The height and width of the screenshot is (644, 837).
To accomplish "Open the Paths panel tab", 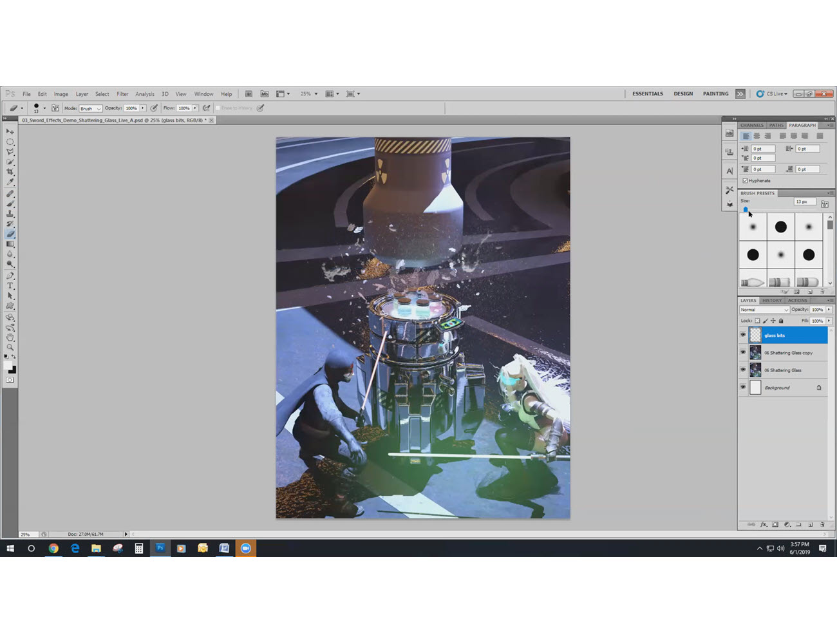I will coord(776,125).
